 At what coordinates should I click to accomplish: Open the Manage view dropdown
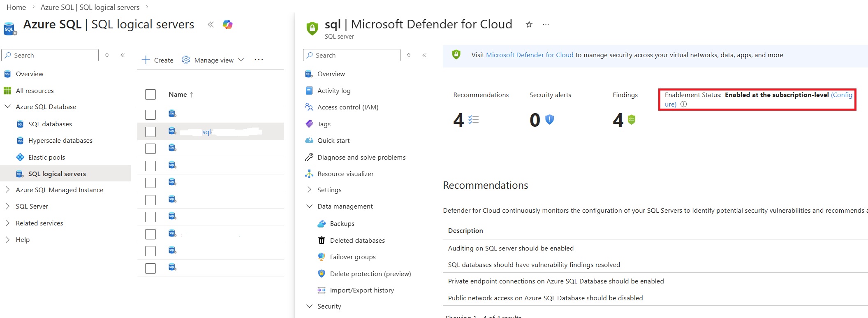click(213, 60)
